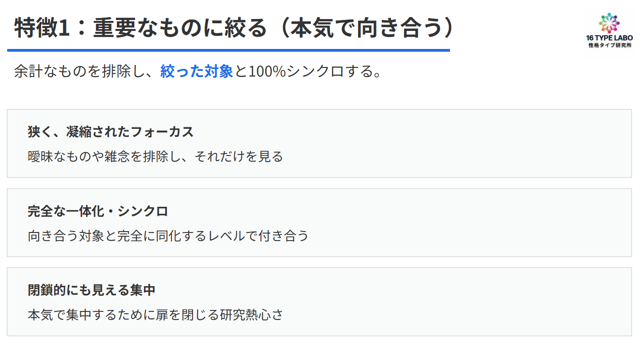Select the card heading 完全な一体化・シンクロ

(98, 211)
